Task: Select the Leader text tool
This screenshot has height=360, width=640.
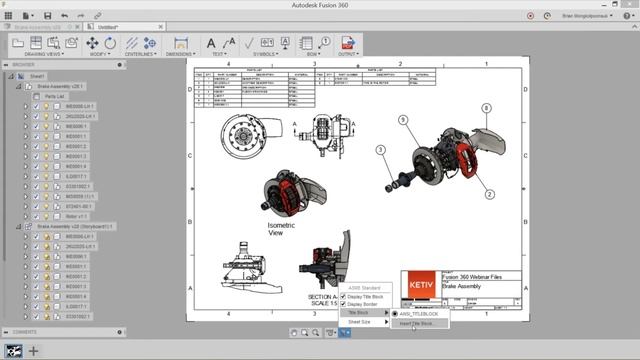Action: click(229, 43)
